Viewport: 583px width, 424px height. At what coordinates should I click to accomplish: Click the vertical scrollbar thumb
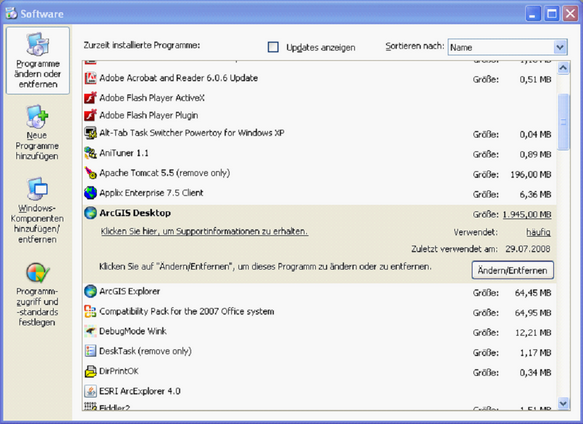(x=563, y=122)
